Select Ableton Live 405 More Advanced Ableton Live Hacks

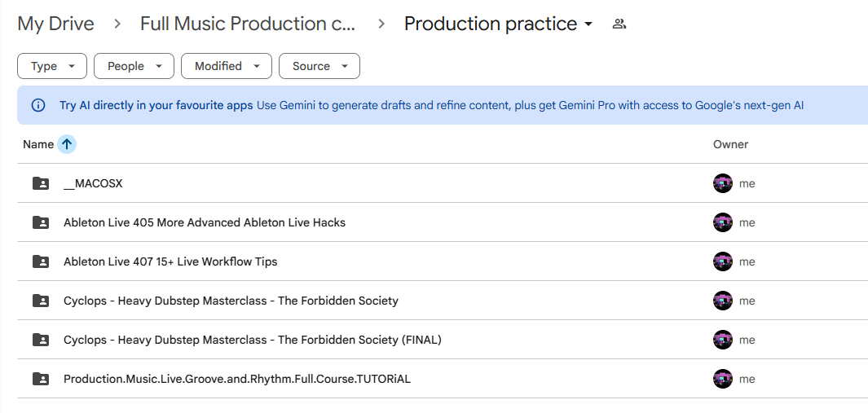coord(205,222)
